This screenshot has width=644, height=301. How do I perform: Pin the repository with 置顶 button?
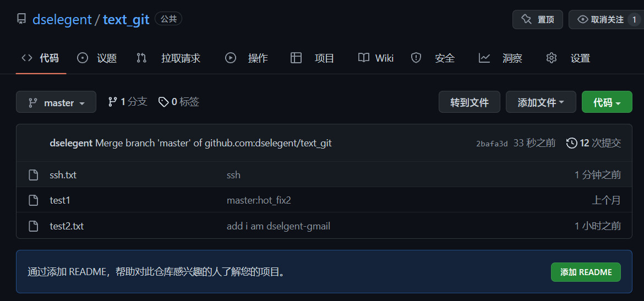pos(538,19)
